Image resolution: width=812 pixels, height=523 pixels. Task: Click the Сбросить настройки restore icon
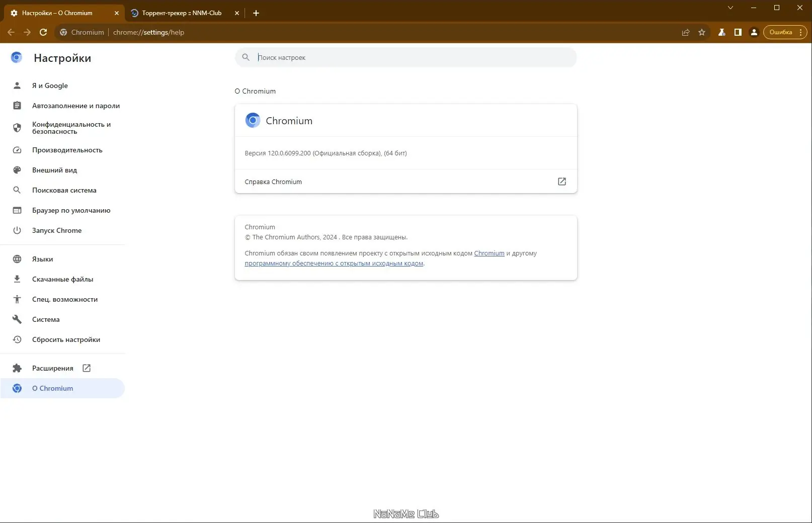click(x=17, y=339)
